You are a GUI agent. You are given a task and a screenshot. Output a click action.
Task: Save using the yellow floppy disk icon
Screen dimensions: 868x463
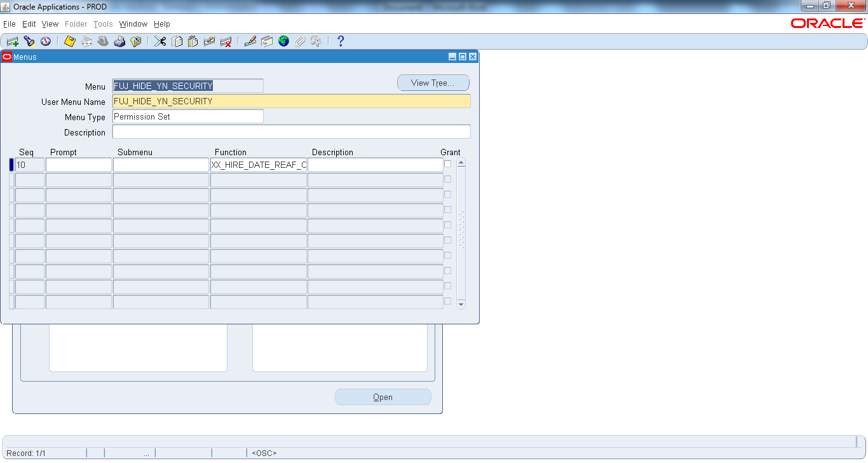coord(70,41)
